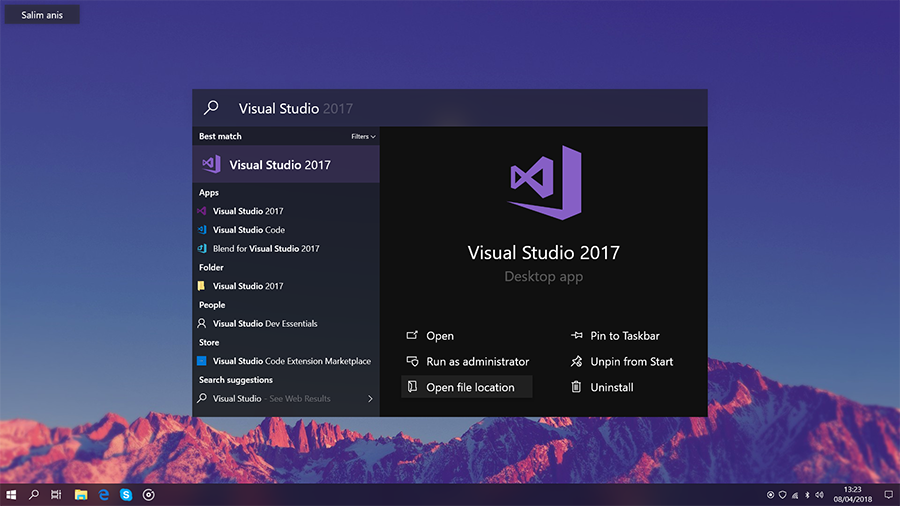Click the Desktop app subtitle text
This screenshot has width=900, height=506.
(544, 277)
